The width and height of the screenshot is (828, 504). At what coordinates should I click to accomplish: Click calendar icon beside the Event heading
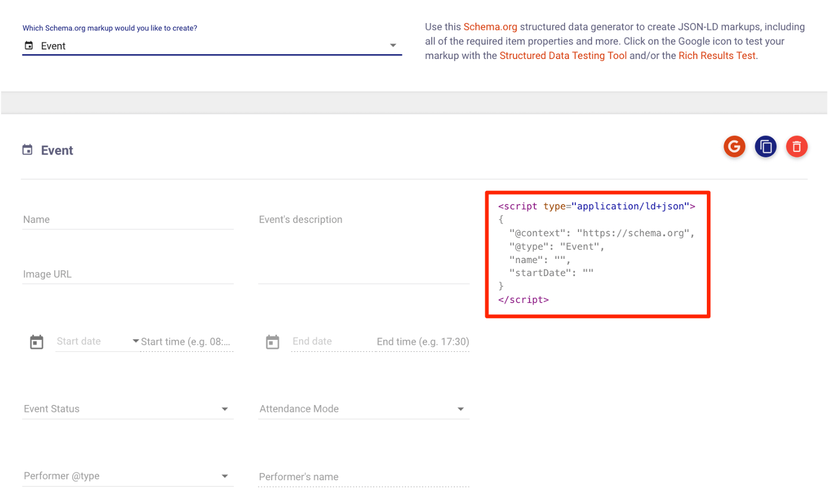[27, 150]
